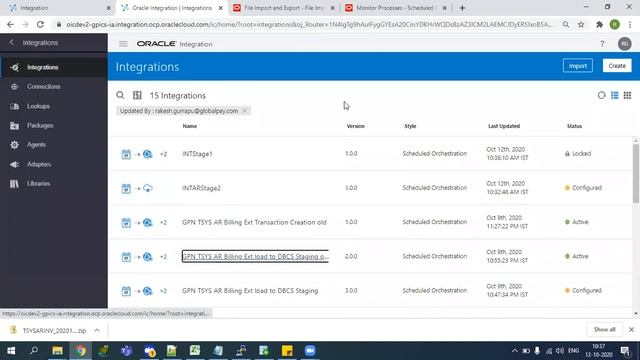Sort by the Name column header

coord(190,126)
